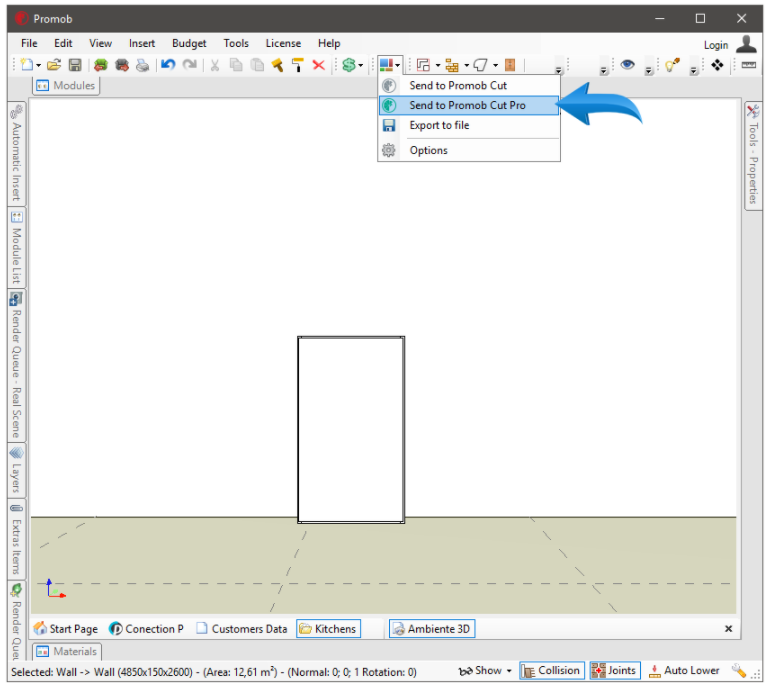This screenshot has height=686, width=768.
Task: Click the room layout tool icon
Action: point(423,65)
